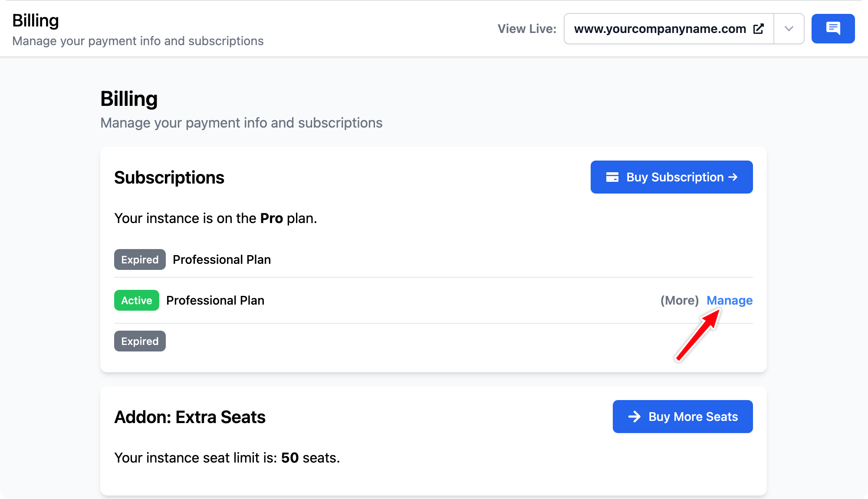Select the active Professional Plan row text
868x499 pixels.
[x=215, y=300]
